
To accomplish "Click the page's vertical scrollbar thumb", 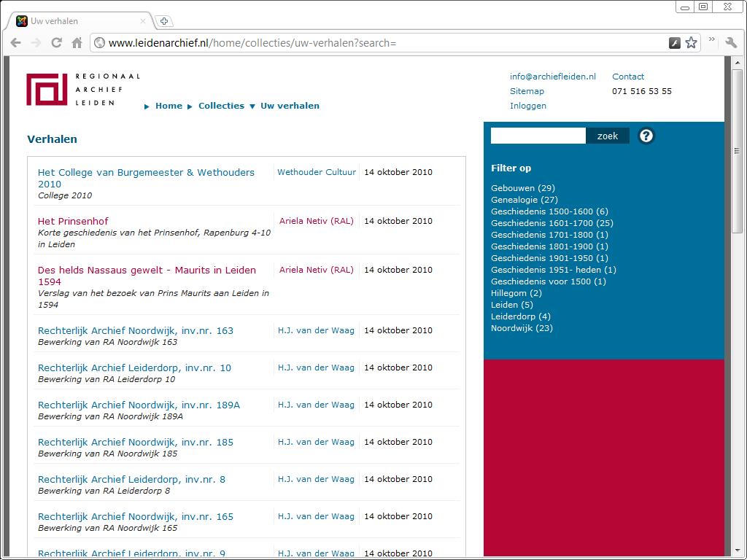I will 737,151.
